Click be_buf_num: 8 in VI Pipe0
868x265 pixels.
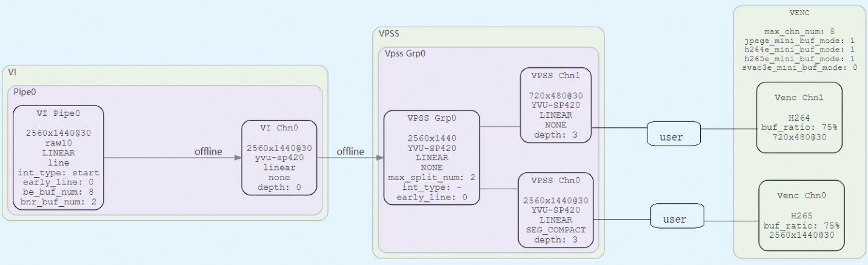point(58,191)
